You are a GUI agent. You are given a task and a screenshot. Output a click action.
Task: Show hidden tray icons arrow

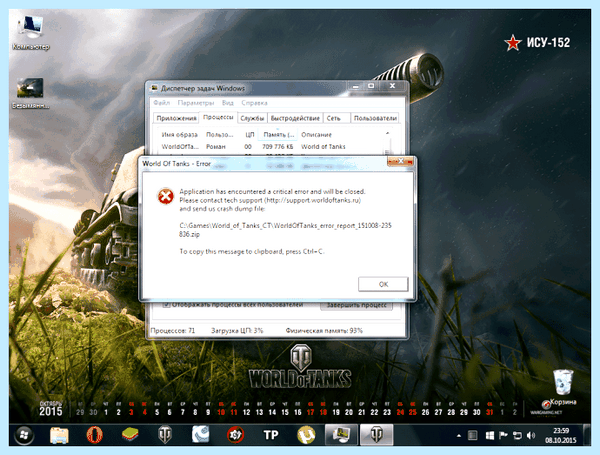pos(458,435)
